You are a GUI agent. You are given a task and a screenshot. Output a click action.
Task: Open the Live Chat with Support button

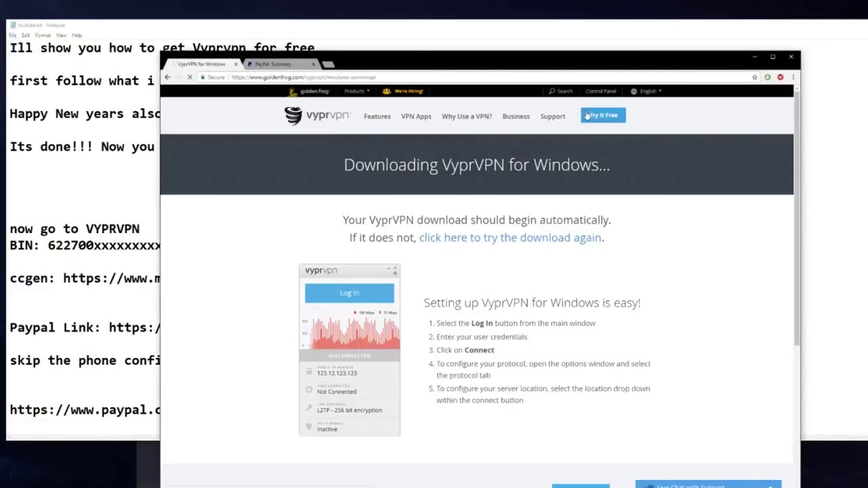pyautogui.click(x=708, y=485)
